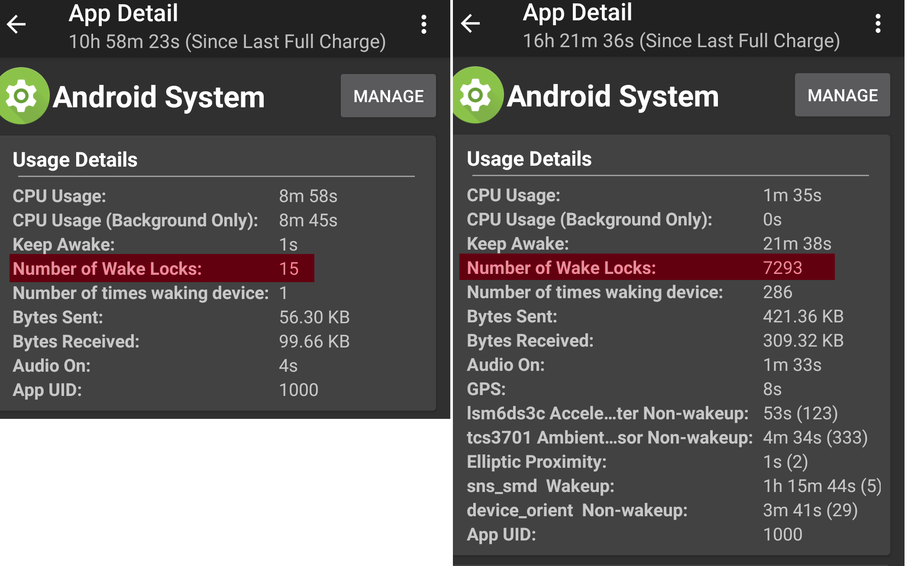Screen dimensions: 924x566
Task: Select highlighted wake locks row showing 7293
Action: pos(646,268)
